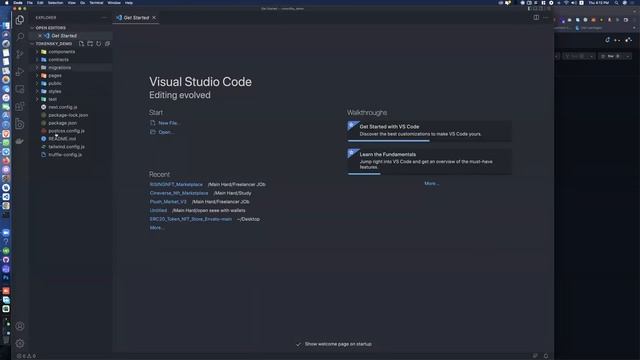Open recent Cineverse NFT Marketplace project
This screenshot has width=640, height=360.
tap(179, 193)
